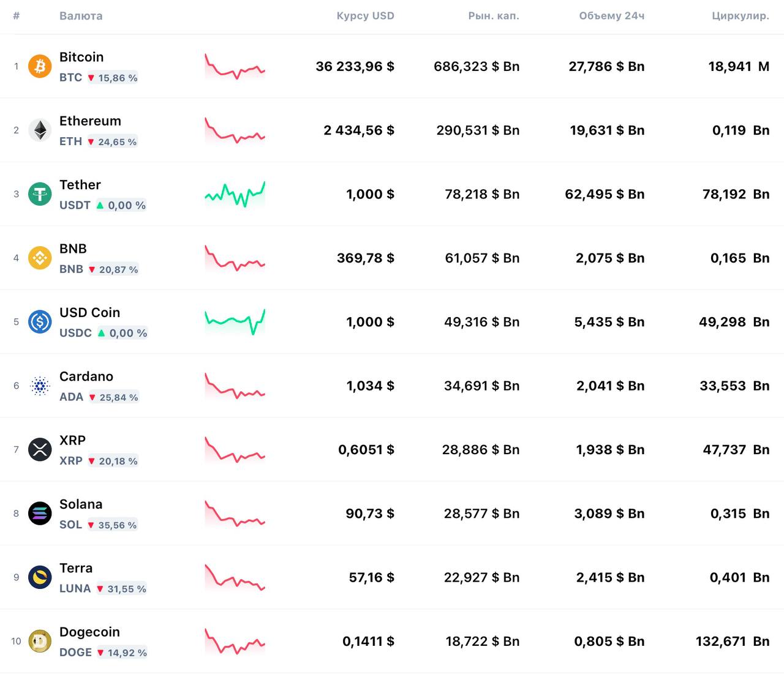Screen dimensions: 784x674
Task: Click the Dogecoin dog logo icon
Action: tap(40, 641)
